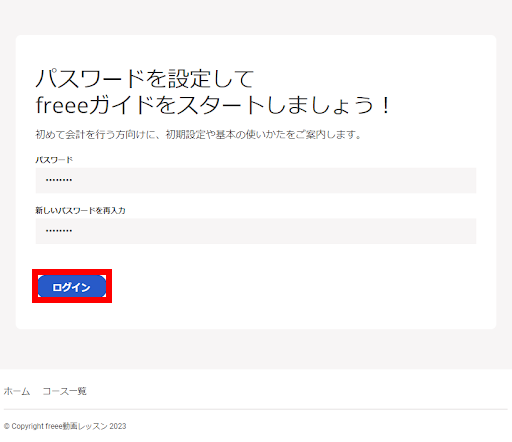
Task: Click the パスワード field label
Action: click(54, 160)
